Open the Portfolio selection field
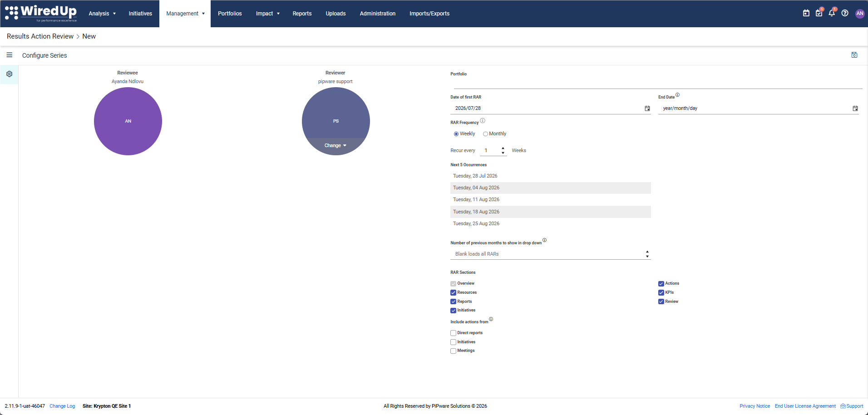 click(x=658, y=83)
